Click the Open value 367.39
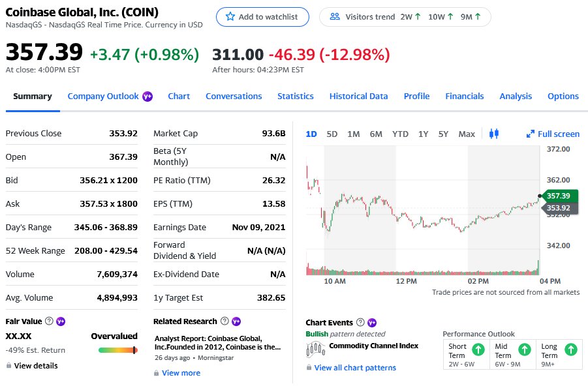 coord(123,157)
